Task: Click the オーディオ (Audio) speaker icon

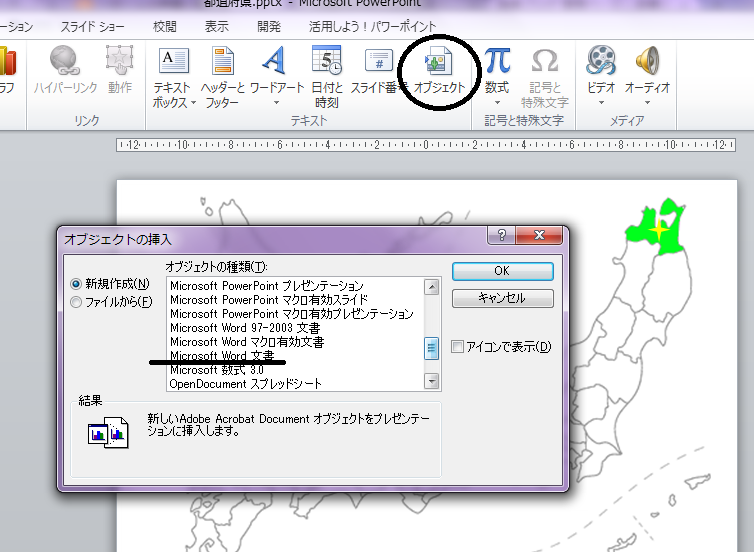Action: click(x=647, y=61)
